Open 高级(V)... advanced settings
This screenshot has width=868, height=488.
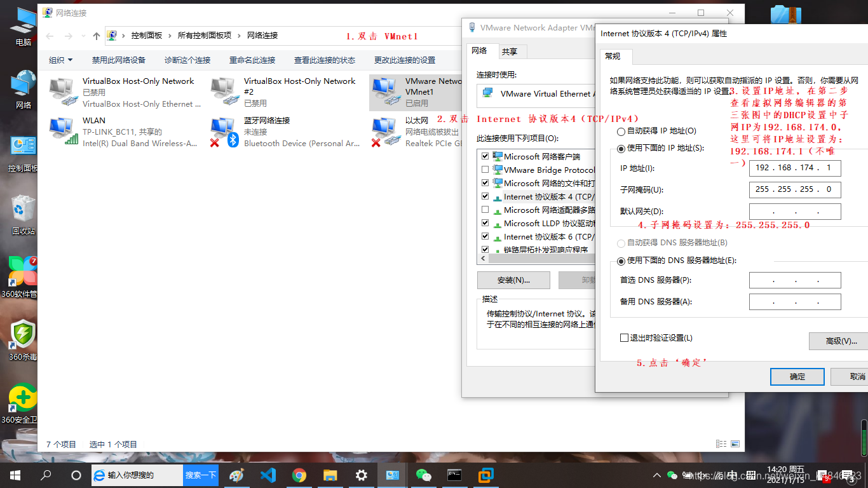(839, 341)
